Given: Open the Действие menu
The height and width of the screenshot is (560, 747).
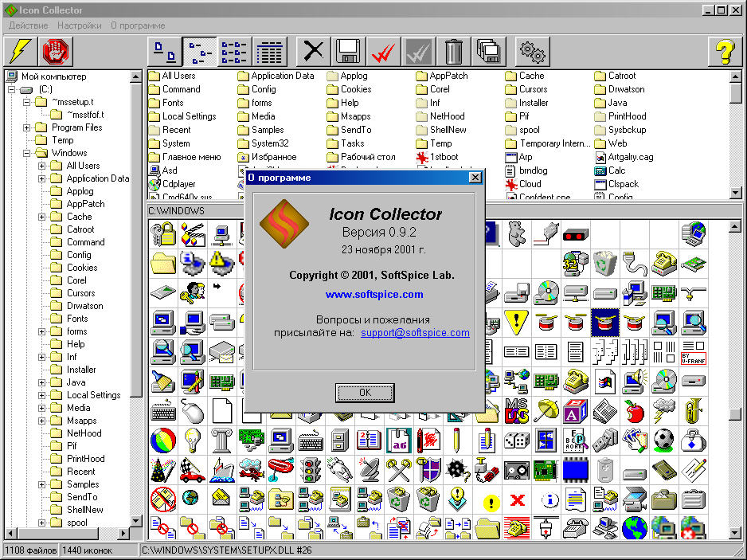Looking at the screenshot, I should point(28,25).
